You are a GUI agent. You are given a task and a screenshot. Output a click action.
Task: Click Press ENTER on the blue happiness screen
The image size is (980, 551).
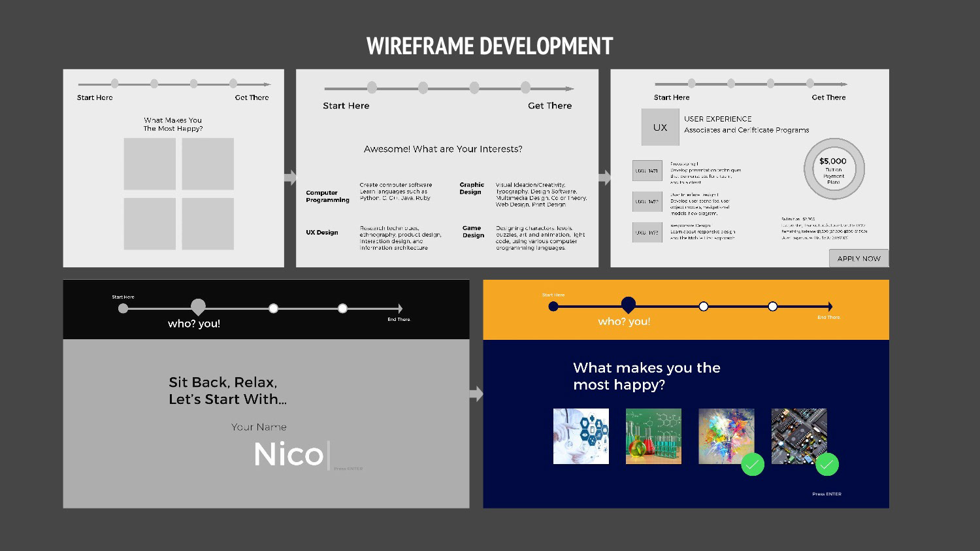826,494
